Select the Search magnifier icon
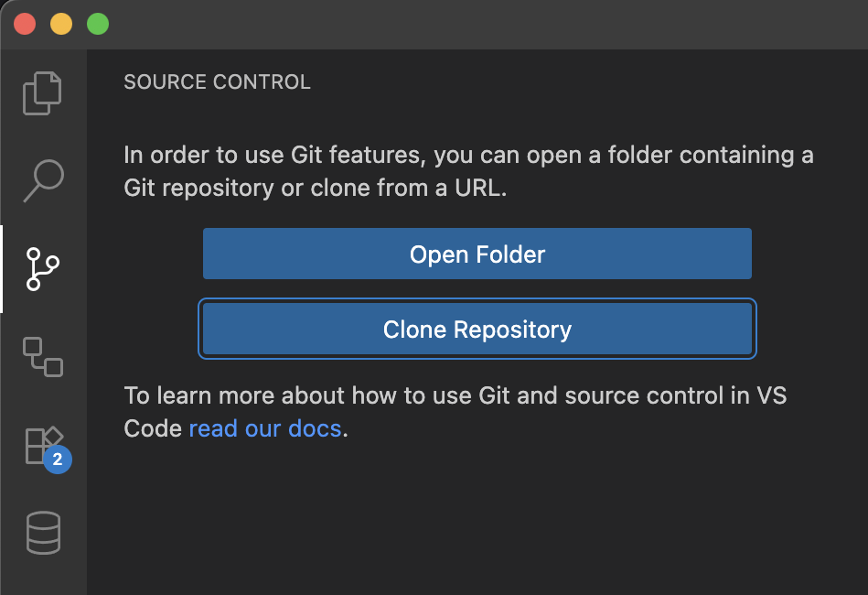Viewport: 868px width, 595px height. 42,181
